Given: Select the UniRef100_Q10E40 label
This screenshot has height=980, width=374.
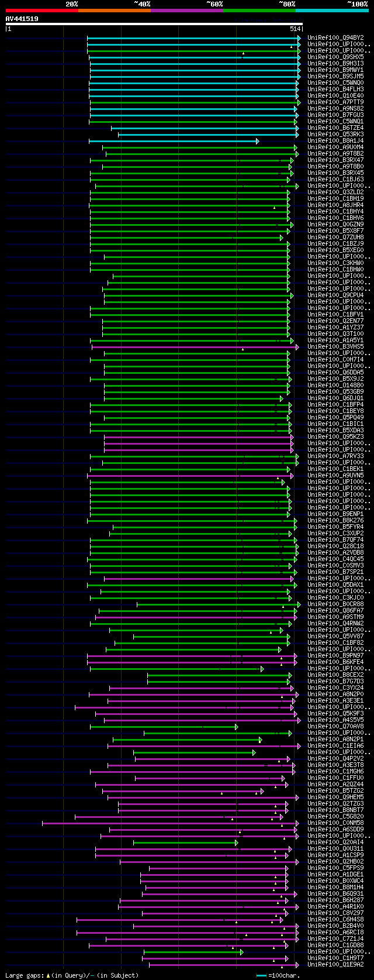Looking at the screenshot, I should tap(335, 95).
